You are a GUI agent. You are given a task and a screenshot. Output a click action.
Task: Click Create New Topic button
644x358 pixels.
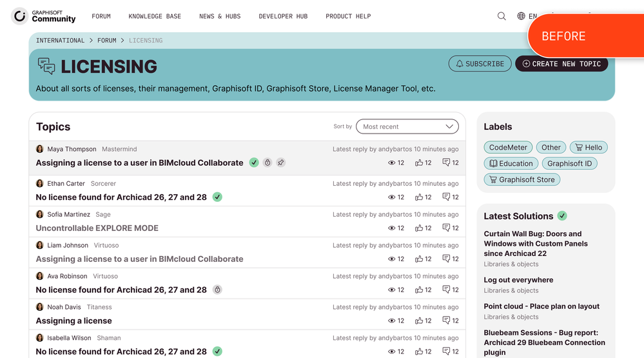pyautogui.click(x=561, y=64)
